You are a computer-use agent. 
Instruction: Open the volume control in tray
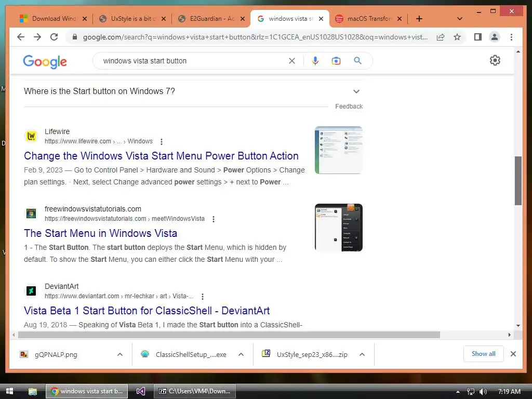(x=483, y=392)
